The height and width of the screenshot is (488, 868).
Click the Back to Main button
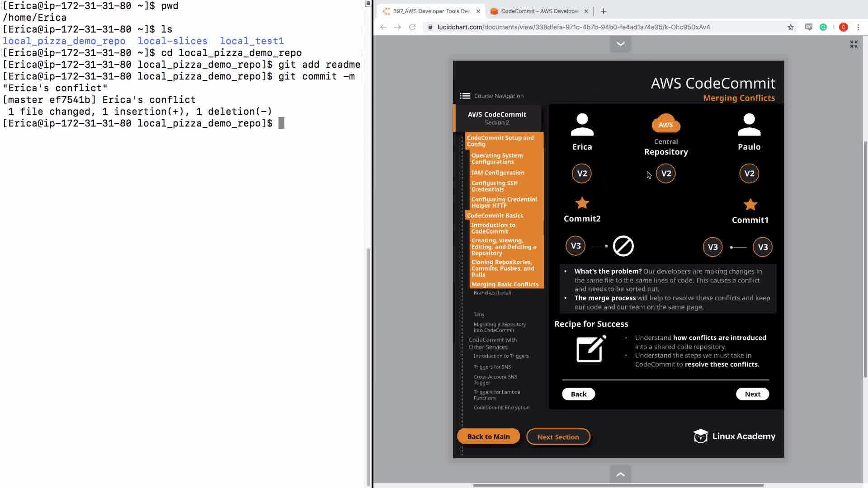pyautogui.click(x=488, y=436)
